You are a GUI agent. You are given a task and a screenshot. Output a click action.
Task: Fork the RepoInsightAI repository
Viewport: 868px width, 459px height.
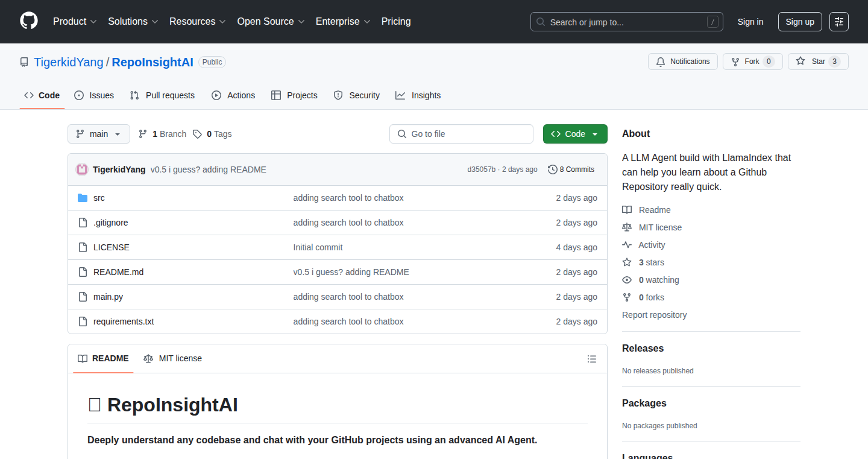click(x=752, y=62)
